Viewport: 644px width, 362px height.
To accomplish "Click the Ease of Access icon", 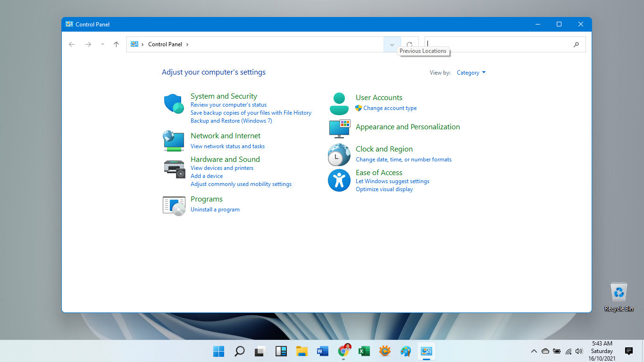I will point(339,180).
